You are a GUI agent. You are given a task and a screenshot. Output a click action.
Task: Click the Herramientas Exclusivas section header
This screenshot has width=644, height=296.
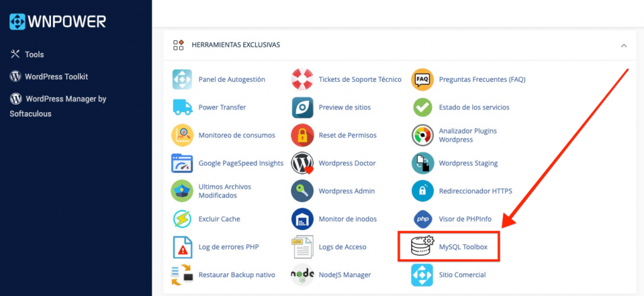click(x=236, y=45)
